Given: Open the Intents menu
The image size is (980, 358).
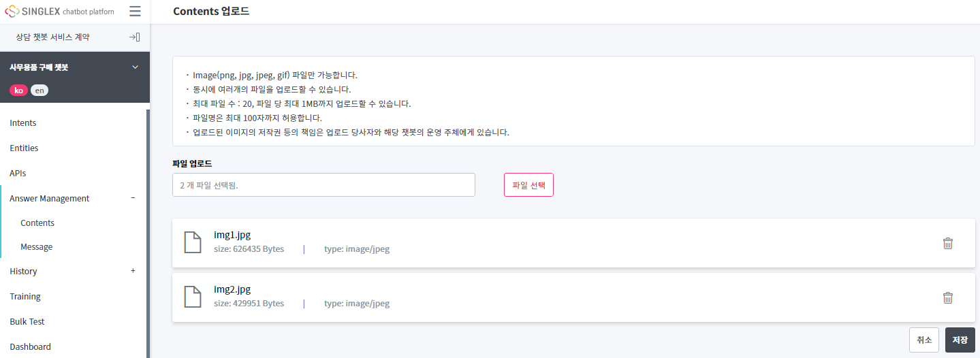Looking at the screenshot, I should coord(23,123).
